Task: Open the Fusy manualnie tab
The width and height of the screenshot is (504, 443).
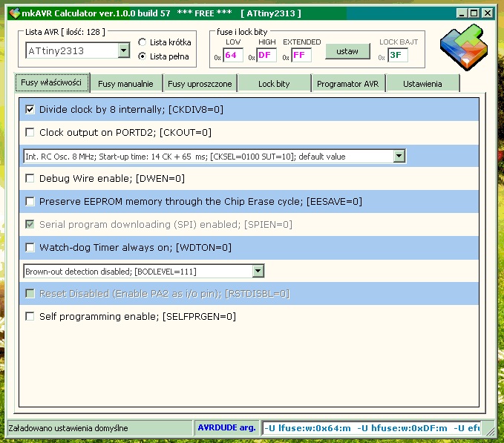Action: pos(125,84)
